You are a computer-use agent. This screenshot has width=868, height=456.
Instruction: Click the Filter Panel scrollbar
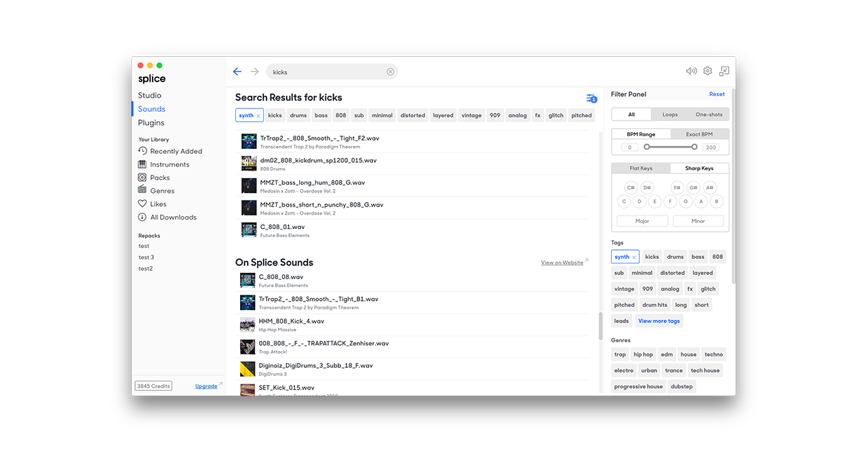(733, 186)
